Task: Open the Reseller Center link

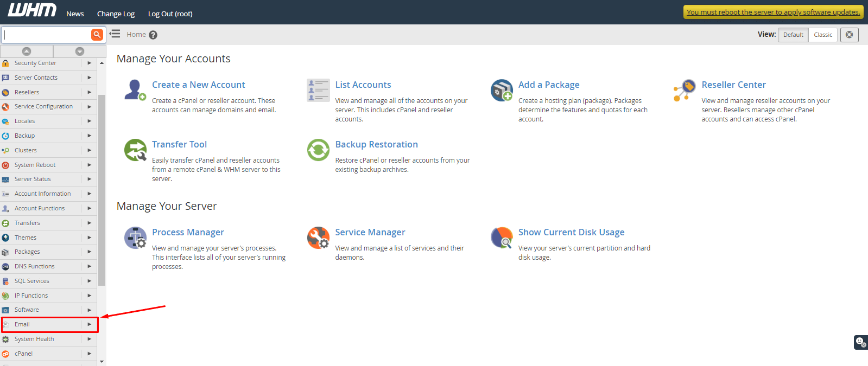Action: click(733, 85)
